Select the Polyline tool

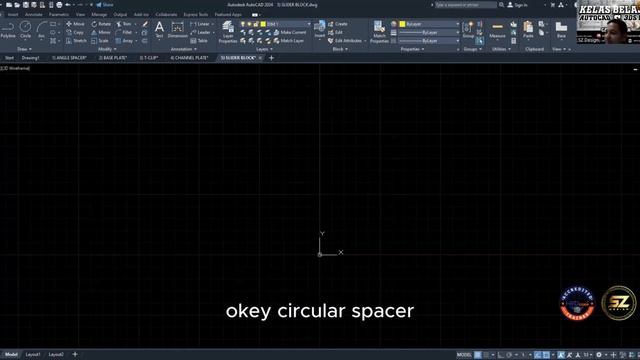coord(8,30)
